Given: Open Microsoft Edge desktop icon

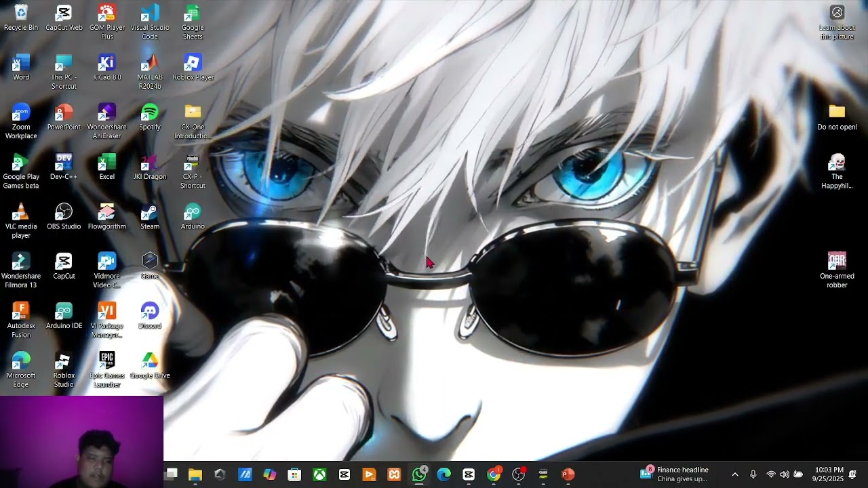Looking at the screenshot, I should point(21,370).
